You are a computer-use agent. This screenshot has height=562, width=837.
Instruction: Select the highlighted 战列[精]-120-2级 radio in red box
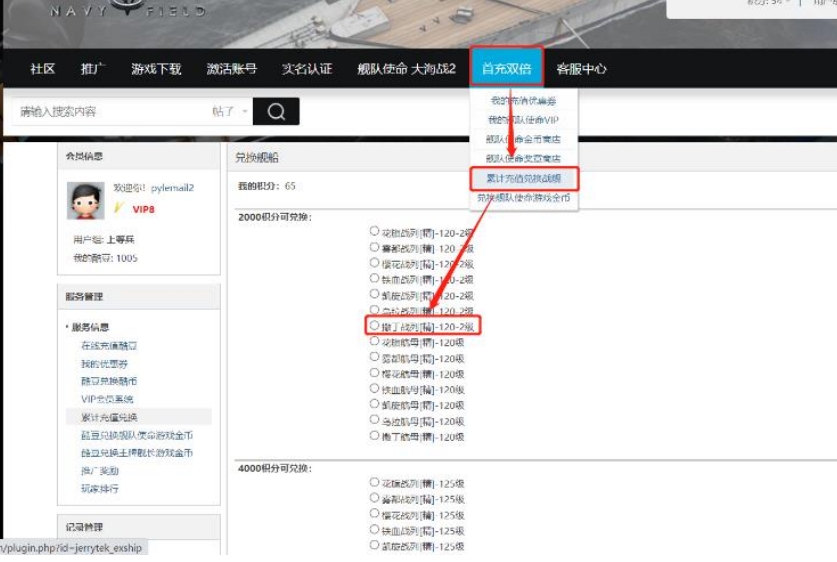pos(375,326)
